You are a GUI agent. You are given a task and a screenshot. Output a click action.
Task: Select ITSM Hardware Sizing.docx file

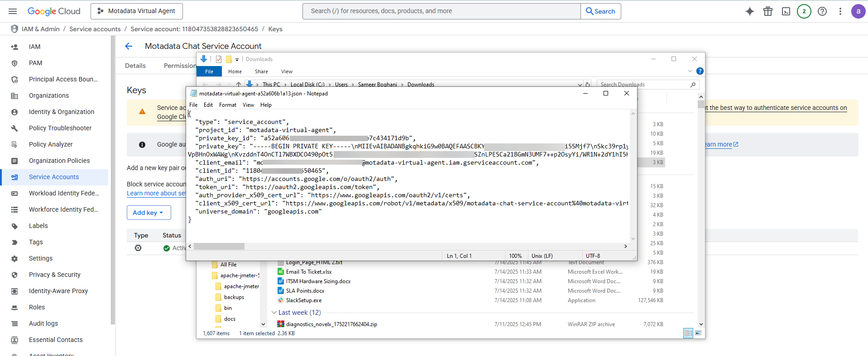pyautogui.click(x=318, y=281)
